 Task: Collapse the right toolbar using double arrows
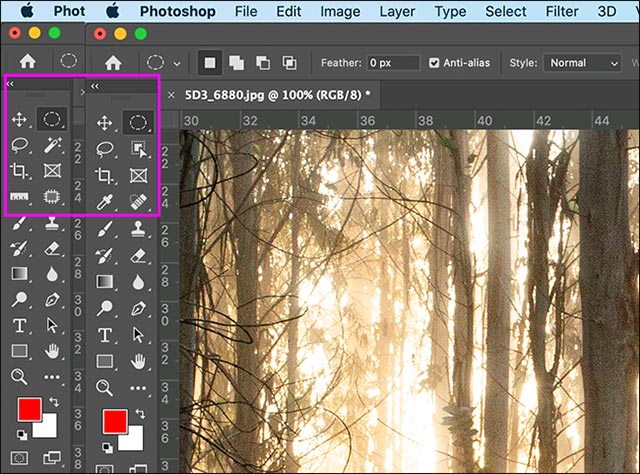point(95,86)
